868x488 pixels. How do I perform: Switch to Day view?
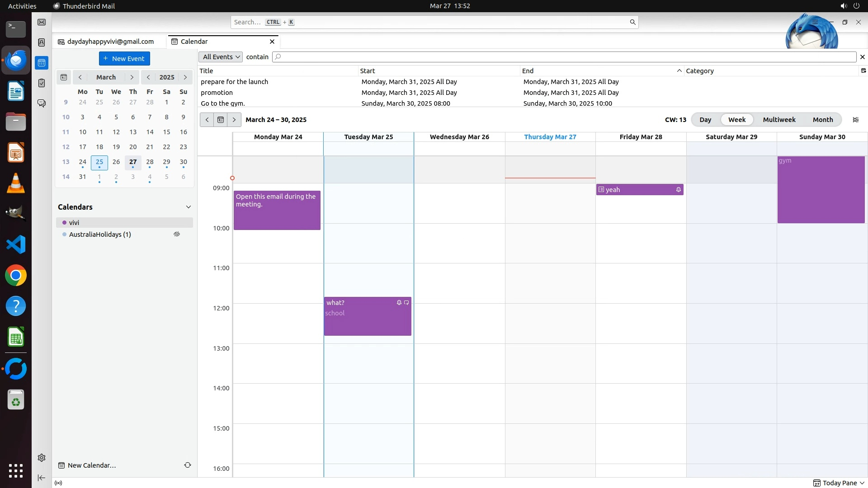(705, 120)
